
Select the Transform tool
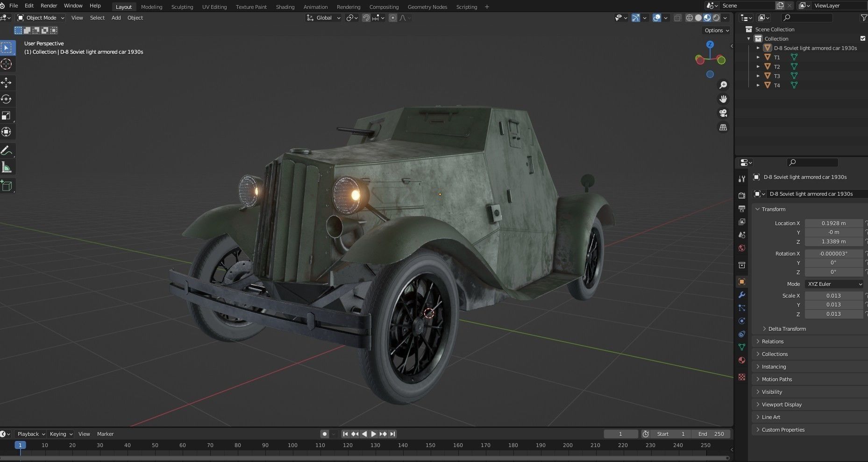(7, 132)
